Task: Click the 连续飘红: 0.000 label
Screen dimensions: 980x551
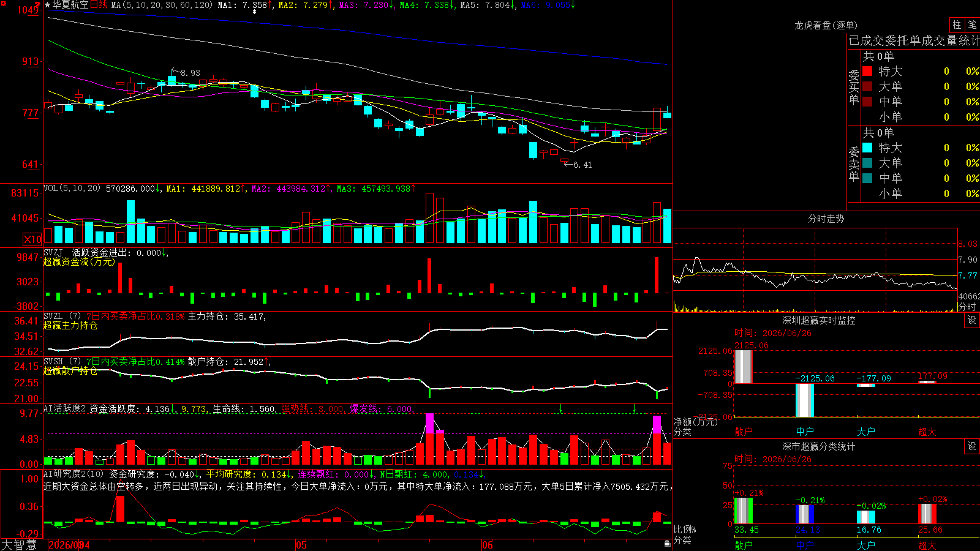Action: [333, 474]
